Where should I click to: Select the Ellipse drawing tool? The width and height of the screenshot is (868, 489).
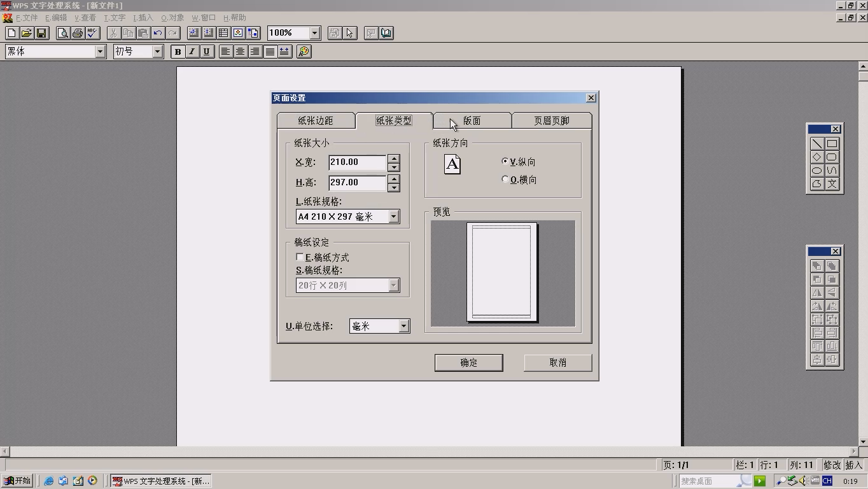point(817,171)
